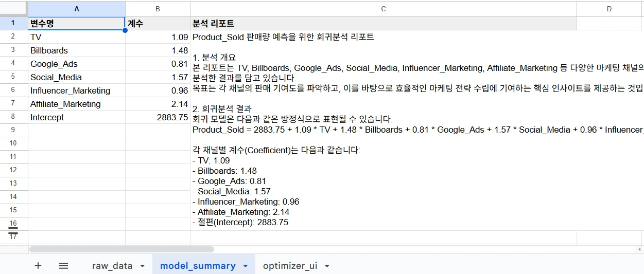Select column B by its header

click(158, 9)
